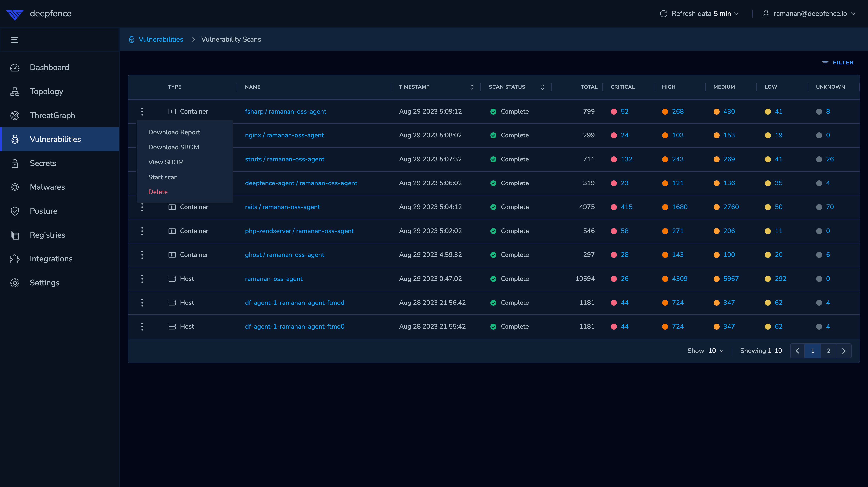
Task: Open the Posture shield icon
Action: click(15, 211)
